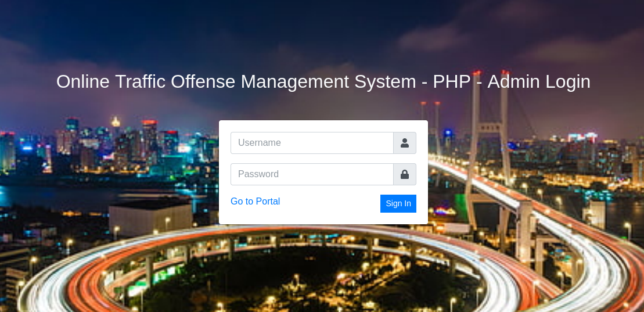Screen dimensions: 644x312
Task: Click the padlock icon beside Password
Action: 405,174
